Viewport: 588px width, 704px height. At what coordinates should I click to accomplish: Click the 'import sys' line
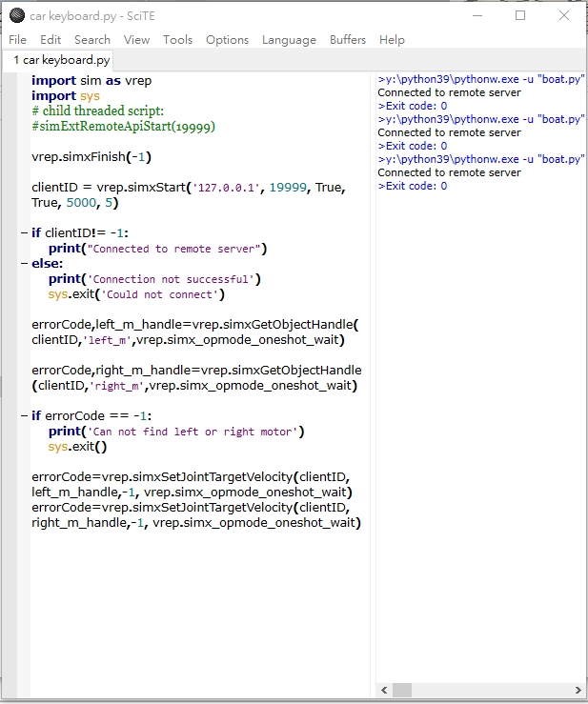[x=66, y=96]
